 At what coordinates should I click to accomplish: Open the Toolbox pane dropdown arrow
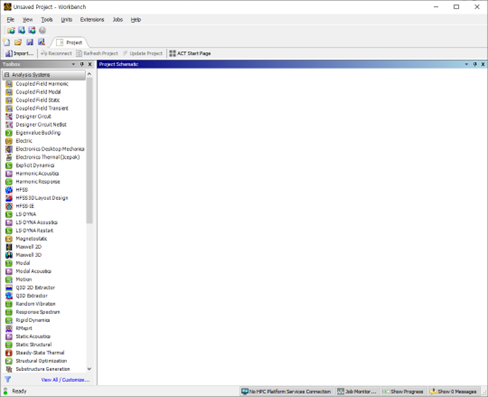point(73,64)
